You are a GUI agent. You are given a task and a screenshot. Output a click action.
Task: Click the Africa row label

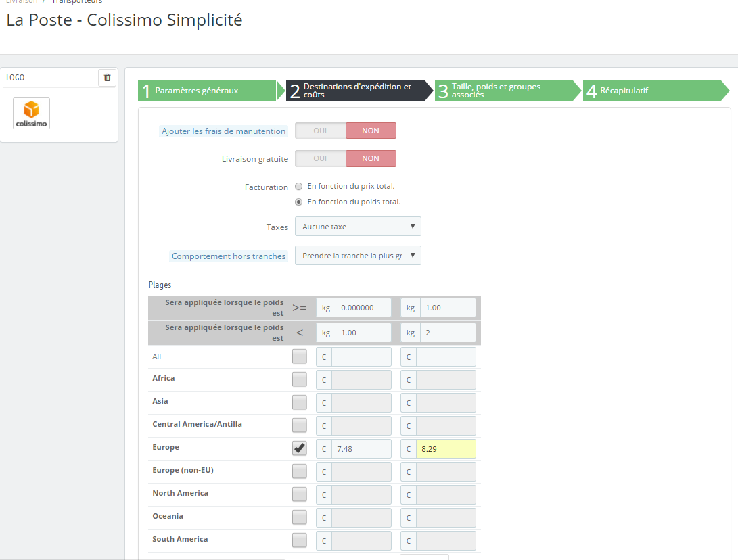tap(163, 378)
